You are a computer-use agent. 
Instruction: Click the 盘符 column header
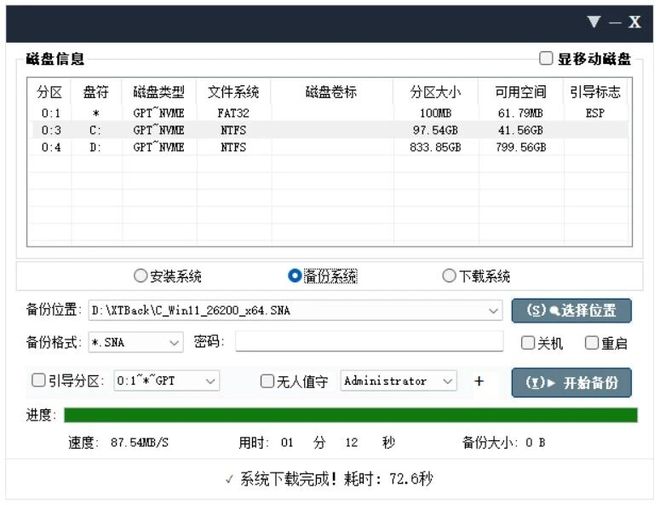96,92
